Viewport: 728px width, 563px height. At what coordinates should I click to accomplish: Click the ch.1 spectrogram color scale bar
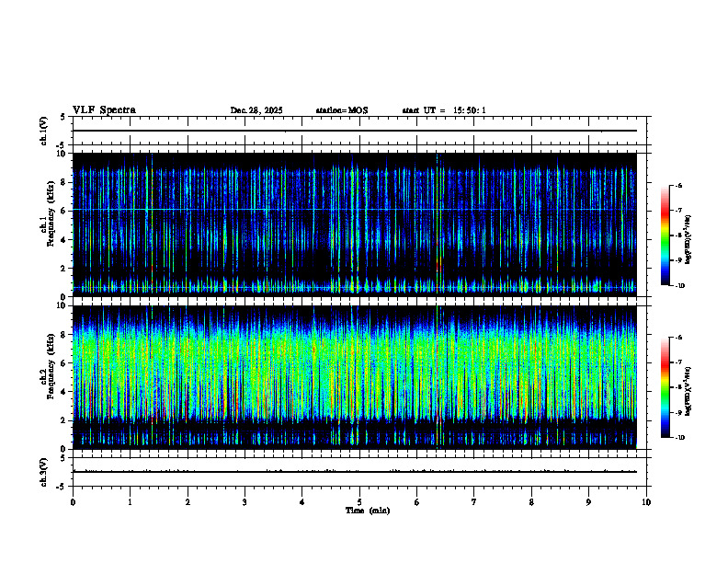tap(665, 236)
